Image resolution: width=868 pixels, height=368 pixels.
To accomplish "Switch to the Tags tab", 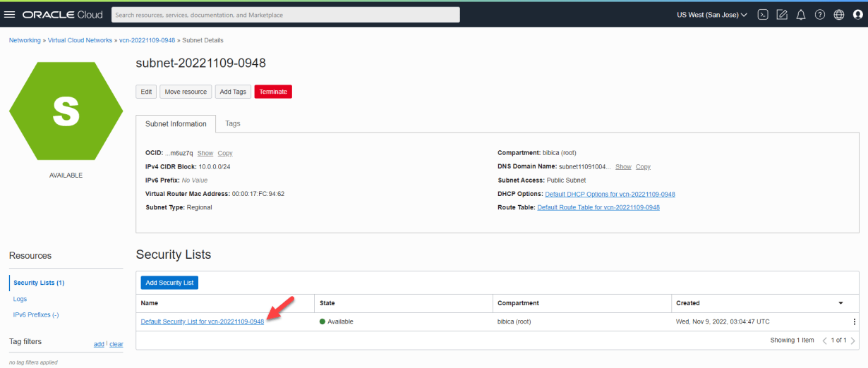I will click(x=233, y=123).
